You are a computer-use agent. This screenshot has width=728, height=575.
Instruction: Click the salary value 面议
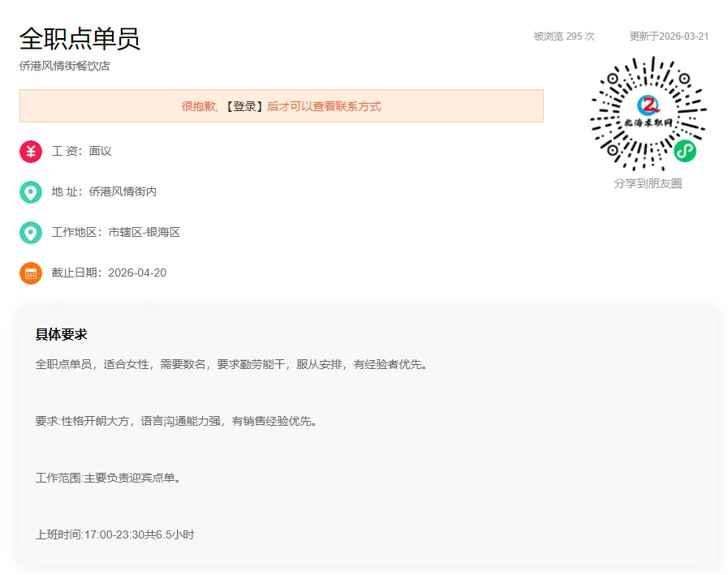pos(102,152)
